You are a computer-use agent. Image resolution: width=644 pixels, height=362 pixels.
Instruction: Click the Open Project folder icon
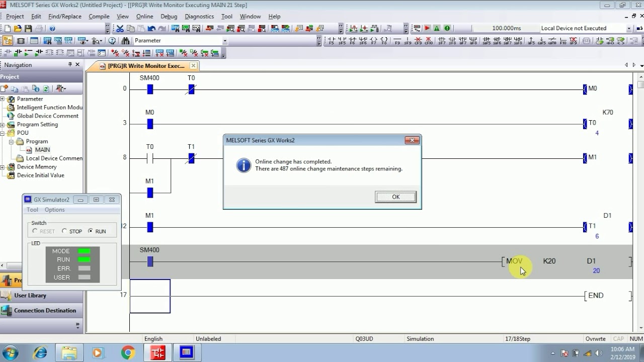(x=18, y=29)
